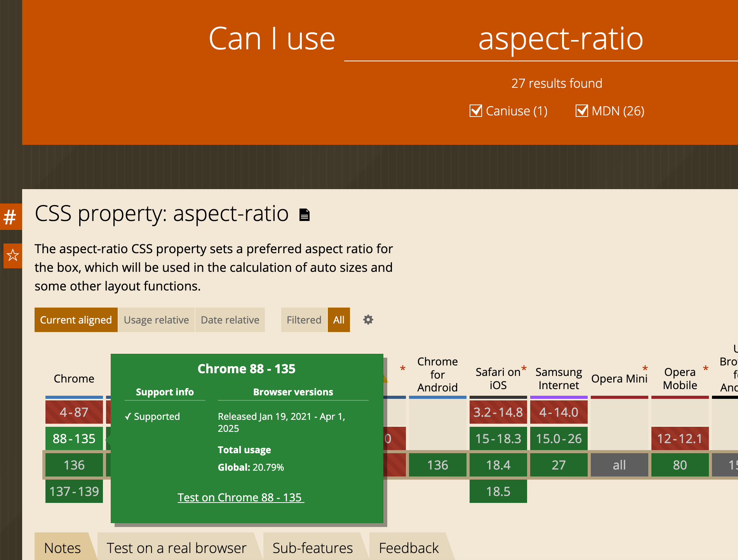
Task: Select Chrome 136 current version cell
Action: (74, 465)
